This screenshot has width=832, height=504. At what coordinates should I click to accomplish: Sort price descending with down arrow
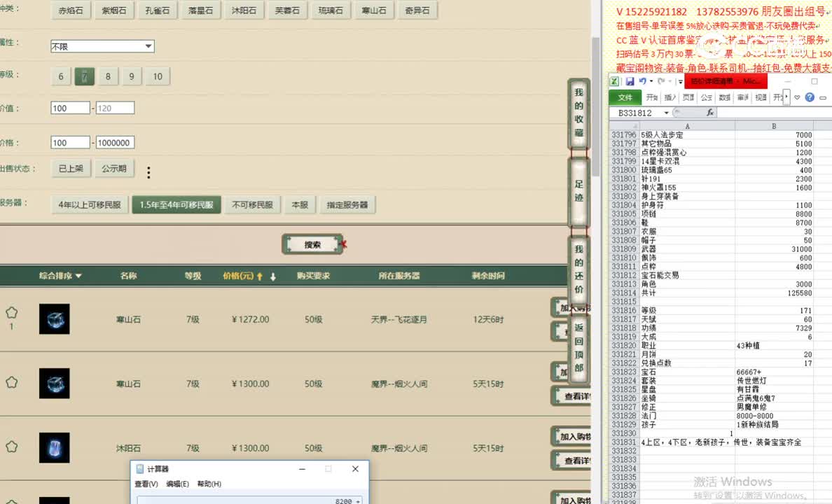pos(272,276)
